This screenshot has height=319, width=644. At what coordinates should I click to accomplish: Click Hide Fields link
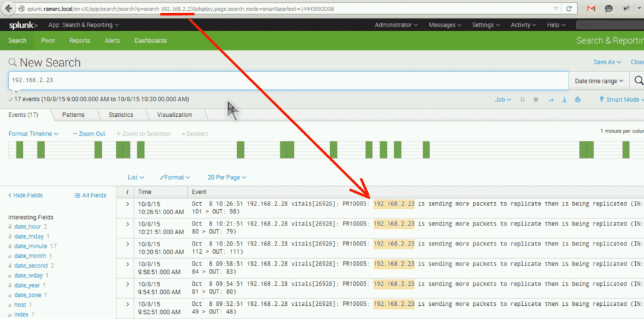[25, 195]
